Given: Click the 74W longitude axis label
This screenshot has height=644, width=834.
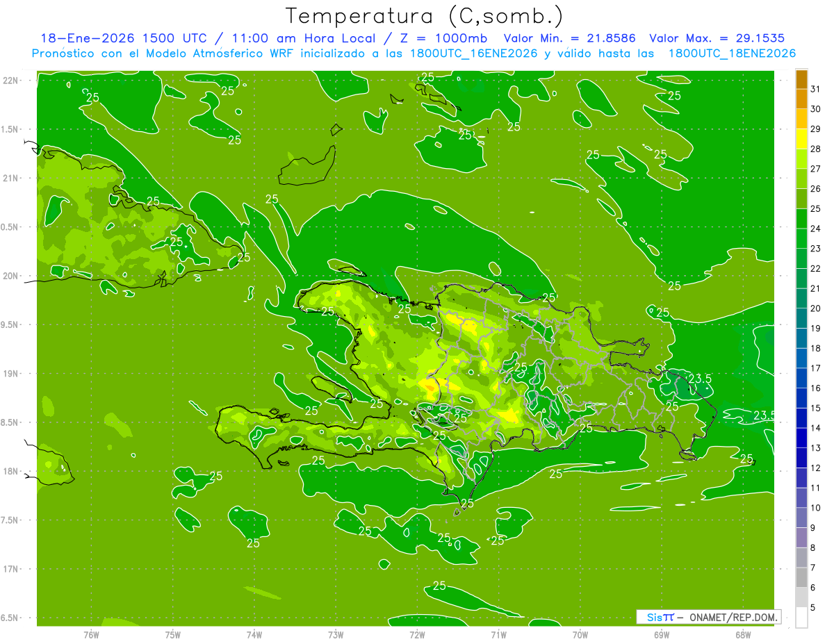Looking at the screenshot, I should [x=254, y=635].
